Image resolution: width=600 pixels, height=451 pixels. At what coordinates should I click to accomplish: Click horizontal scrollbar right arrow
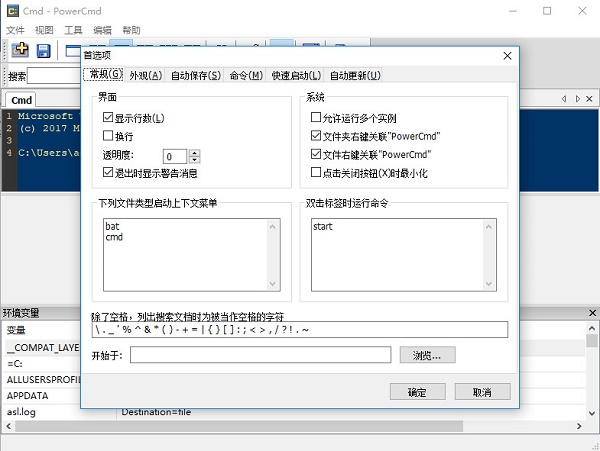pyautogui.click(x=579, y=426)
